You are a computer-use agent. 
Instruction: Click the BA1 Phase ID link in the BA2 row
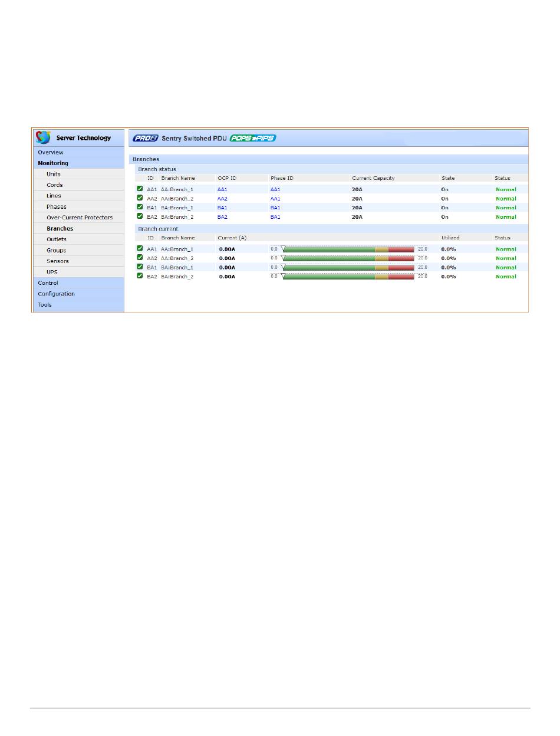275,217
